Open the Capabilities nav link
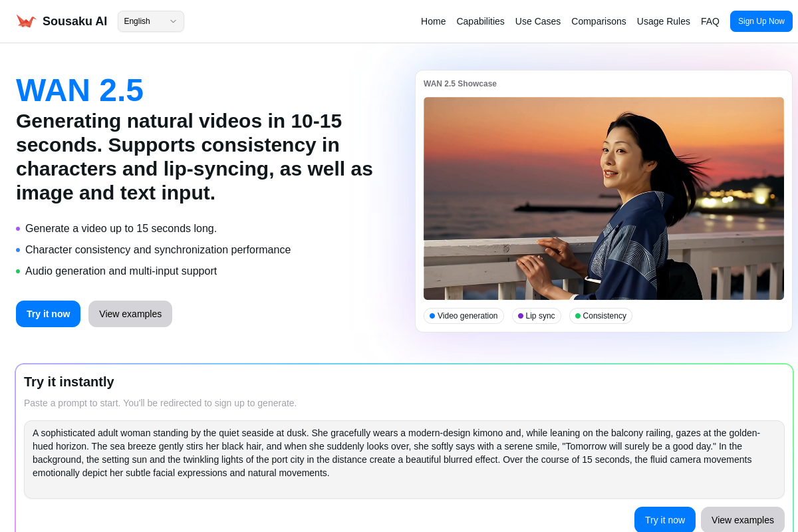 click(480, 21)
